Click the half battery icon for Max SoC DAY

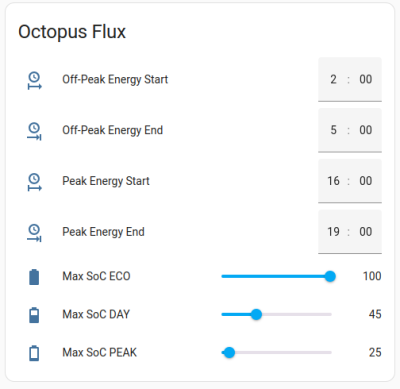tap(34, 315)
